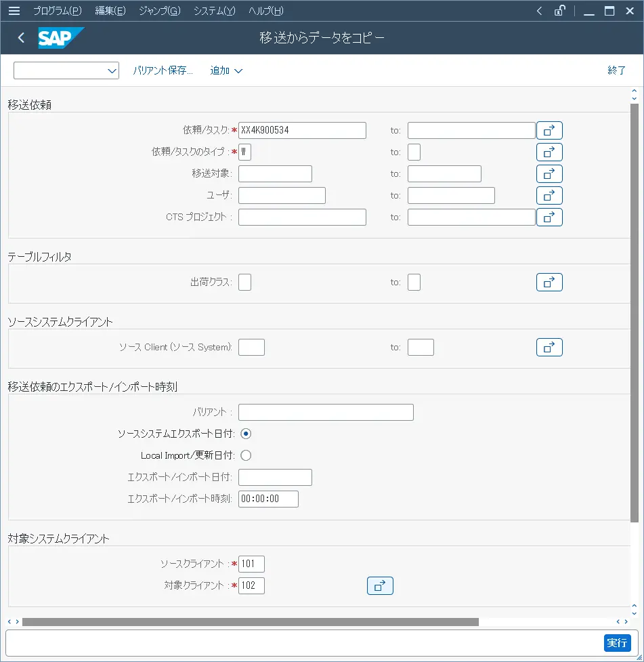Viewport: 644px width, 662px height.
Task: Open multiple selection for 依頼/タスク
Action: [x=549, y=131]
